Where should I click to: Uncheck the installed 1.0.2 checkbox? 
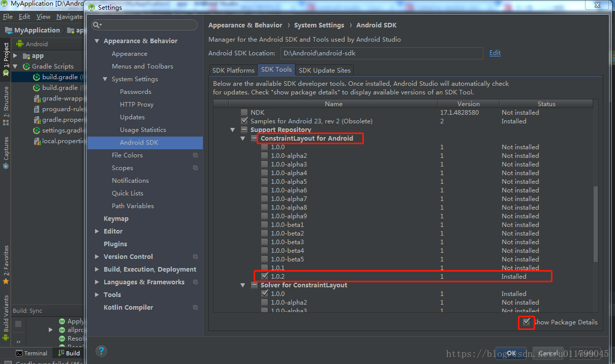[x=265, y=277]
